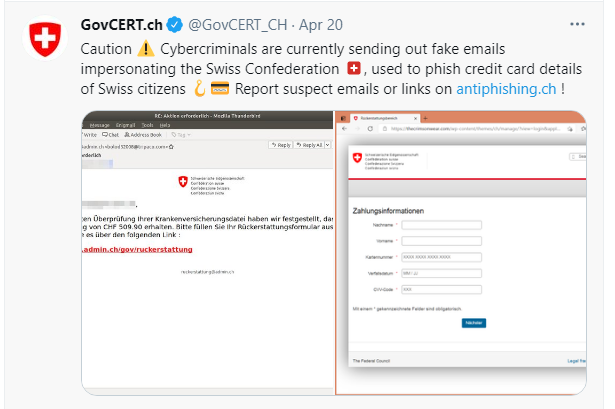The height and width of the screenshot is (409, 615).
Task: Click the Write button in Thunderbird toolbar
Action: click(88, 133)
